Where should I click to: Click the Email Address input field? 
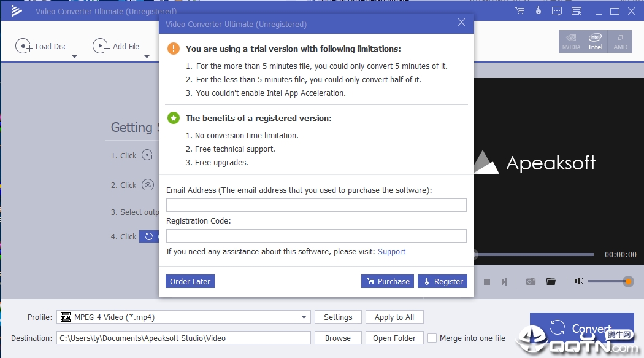coord(316,205)
